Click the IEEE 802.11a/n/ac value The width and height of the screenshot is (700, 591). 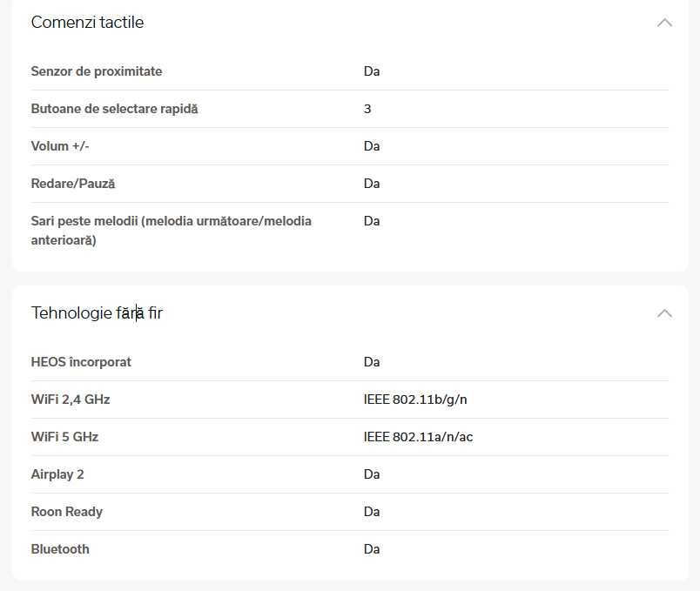click(x=418, y=437)
